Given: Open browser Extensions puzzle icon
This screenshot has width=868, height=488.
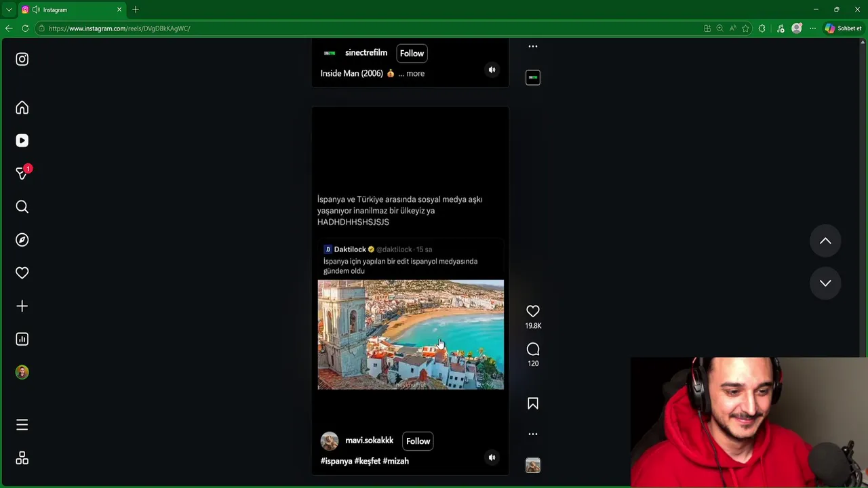Looking at the screenshot, I should (x=762, y=28).
